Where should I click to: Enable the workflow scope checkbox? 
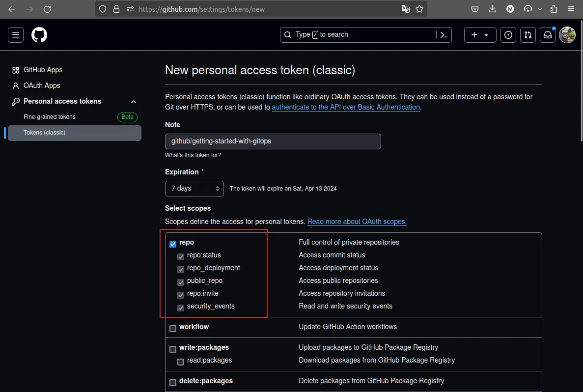(x=173, y=329)
